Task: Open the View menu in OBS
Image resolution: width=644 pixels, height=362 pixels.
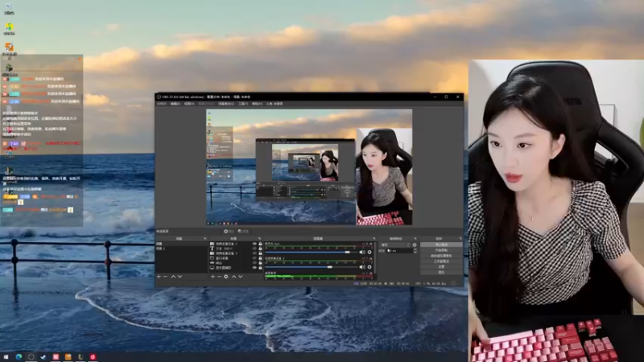Action: pyautogui.click(x=189, y=104)
